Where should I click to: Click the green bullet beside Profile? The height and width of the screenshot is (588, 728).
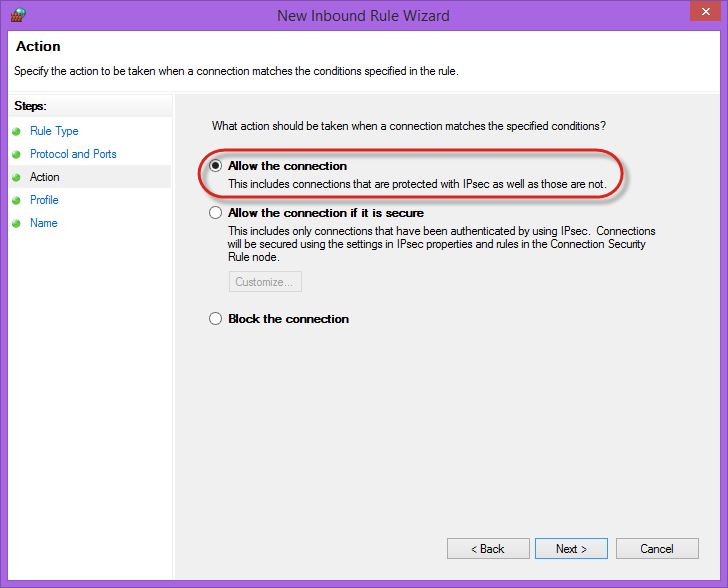[x=16, y=200]
